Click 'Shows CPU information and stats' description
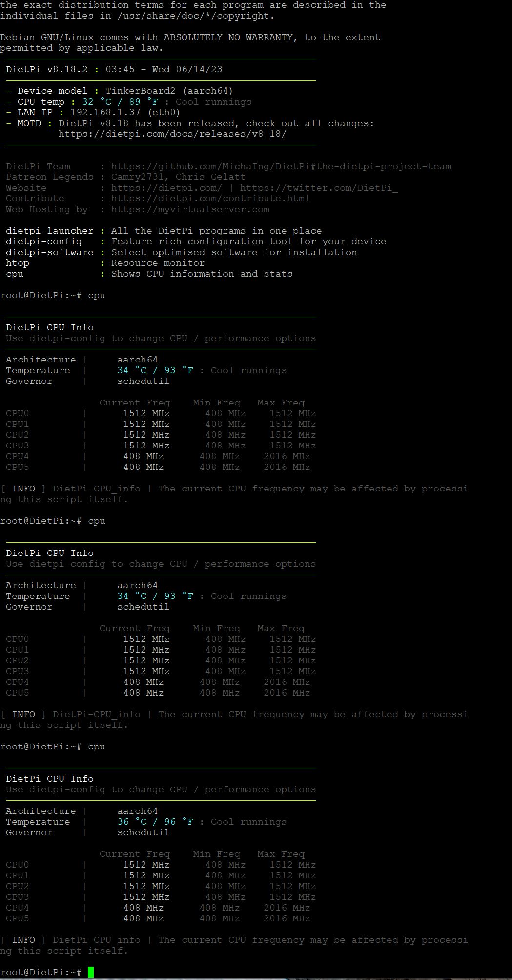Screen dimensions: 512x980 pyautogui.click(x=202, y=274)
